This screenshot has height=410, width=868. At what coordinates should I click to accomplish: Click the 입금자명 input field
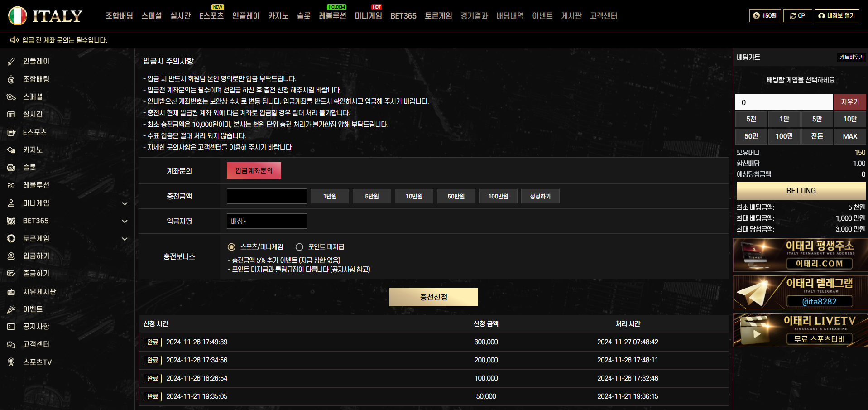pos(267,221)
